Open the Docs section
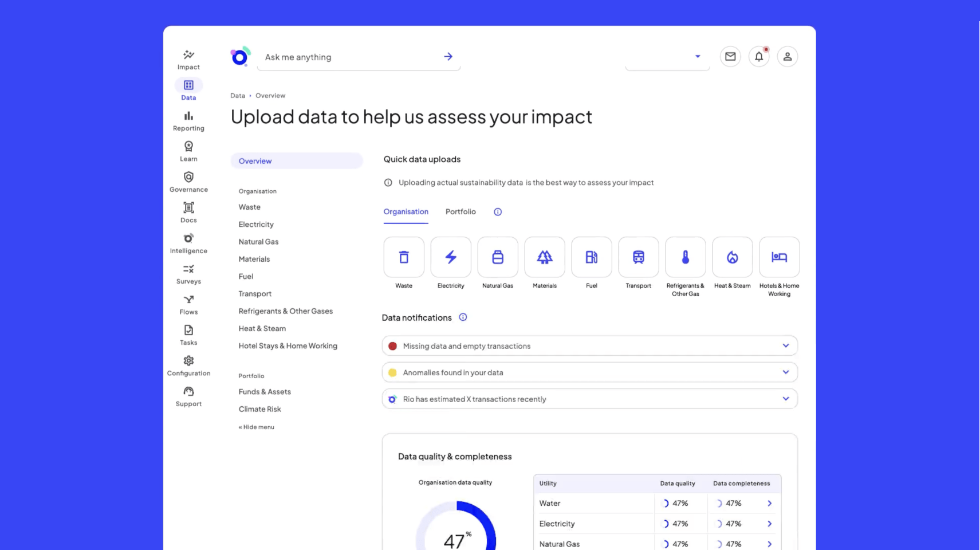The image size is (980, 550). [188, 213]
